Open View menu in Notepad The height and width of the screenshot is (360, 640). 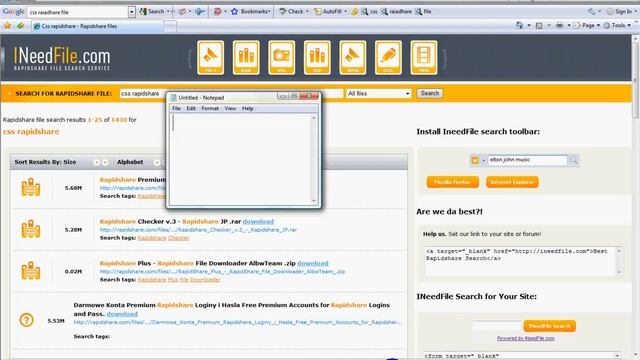coord(230,109)
